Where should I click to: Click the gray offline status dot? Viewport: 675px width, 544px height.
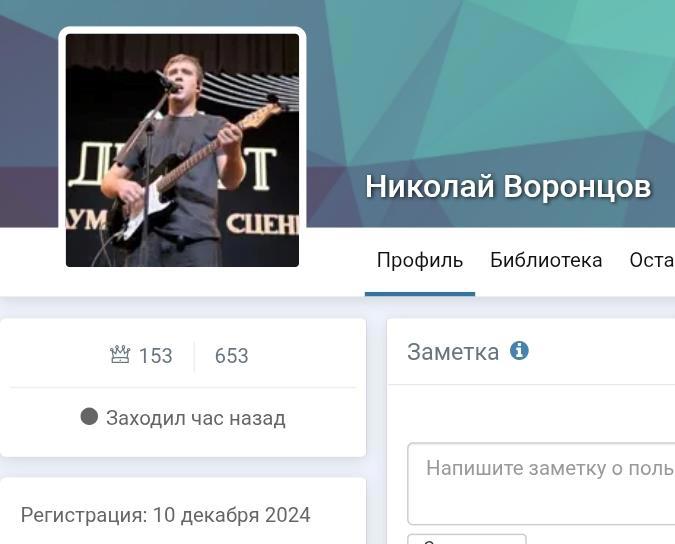[89, 417]
